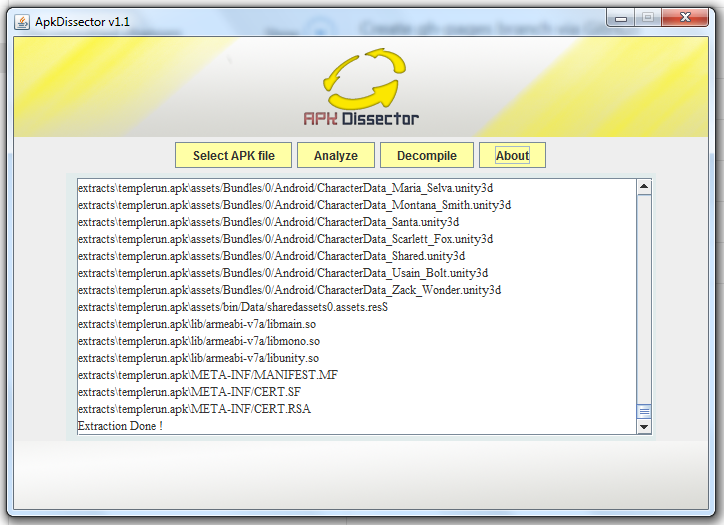Click the Java icon in title bar

click(x=22, y=20)
